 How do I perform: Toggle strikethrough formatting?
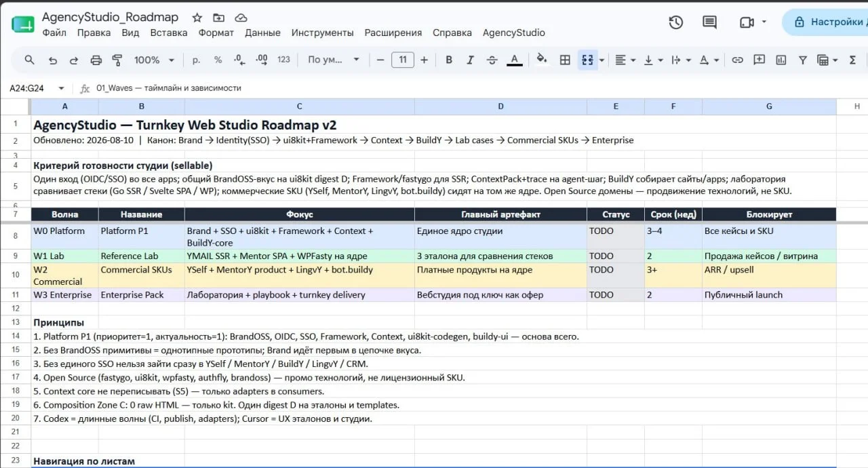492,60
